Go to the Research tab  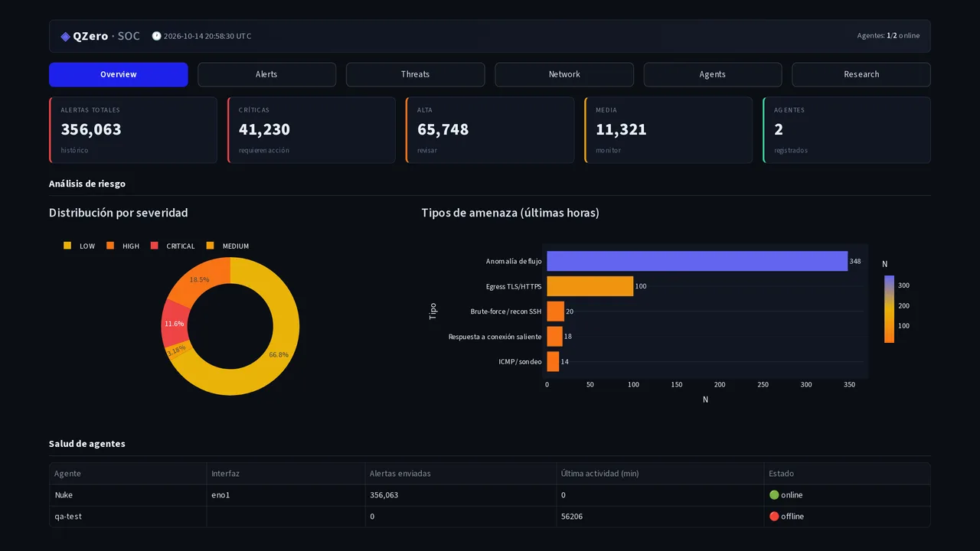pos(861,74)
